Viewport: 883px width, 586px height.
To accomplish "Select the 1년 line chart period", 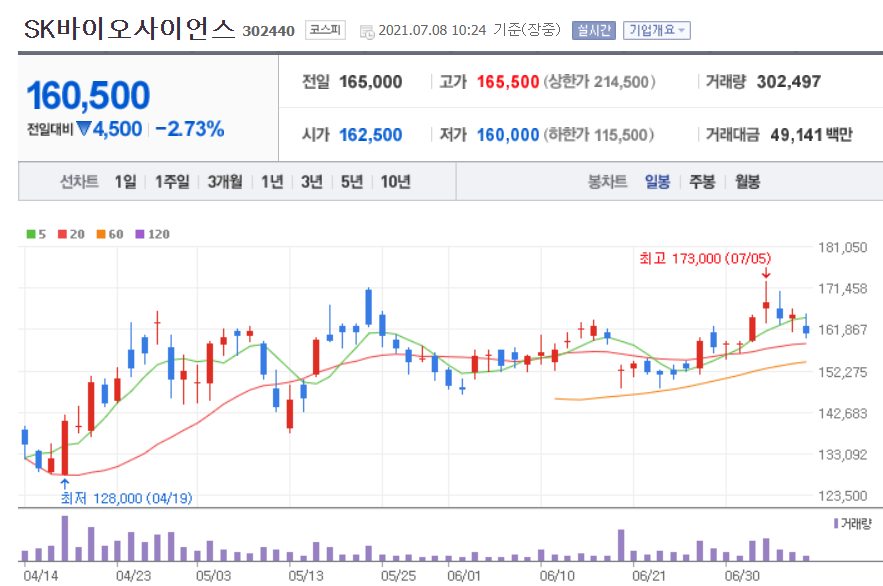I will click(272, 181).
